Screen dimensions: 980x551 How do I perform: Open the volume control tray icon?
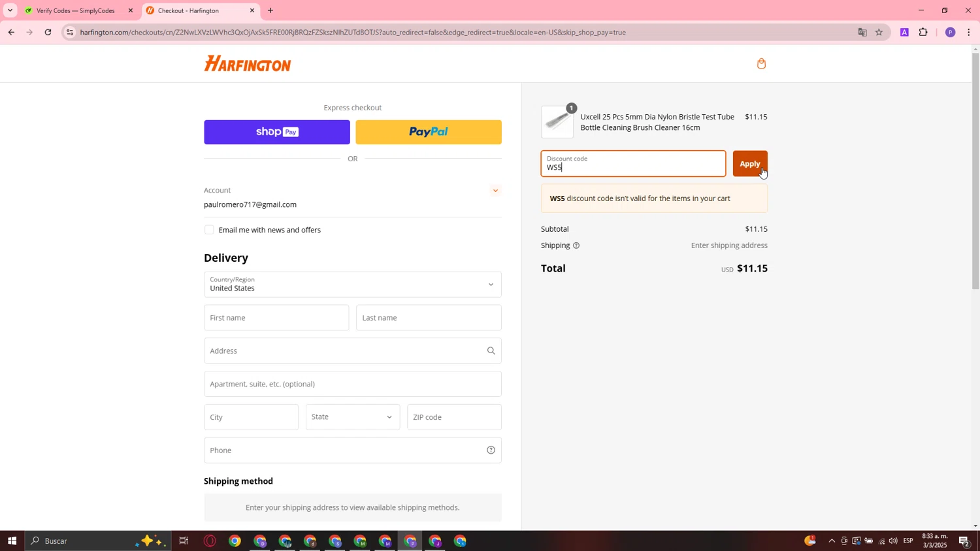(893, 541)
